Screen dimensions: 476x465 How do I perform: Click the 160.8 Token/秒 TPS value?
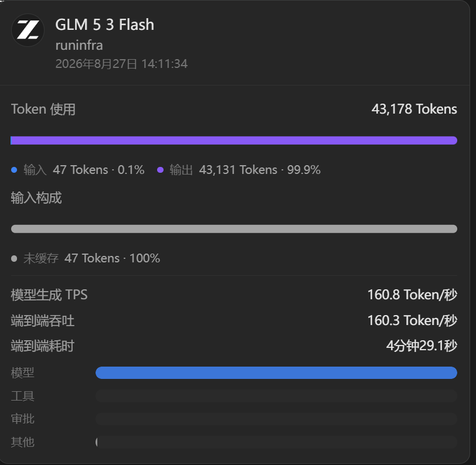tap(412, 295)
